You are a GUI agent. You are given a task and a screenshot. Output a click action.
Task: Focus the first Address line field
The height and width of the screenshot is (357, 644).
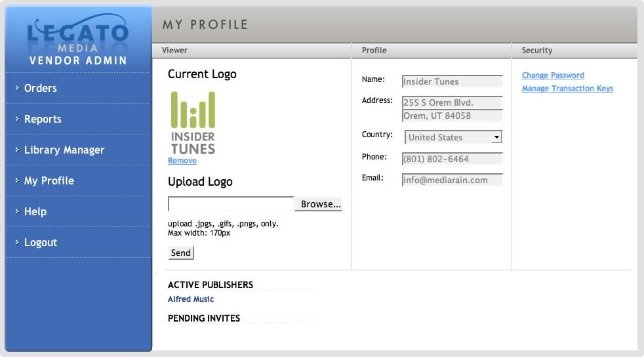pos(452,102)
